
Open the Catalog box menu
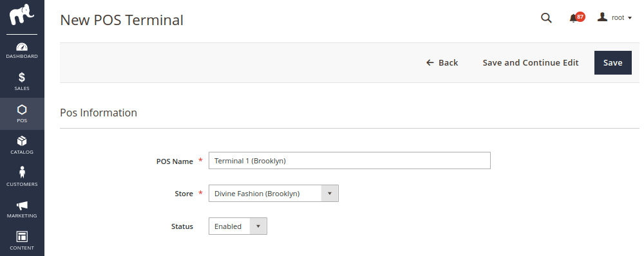22,145
